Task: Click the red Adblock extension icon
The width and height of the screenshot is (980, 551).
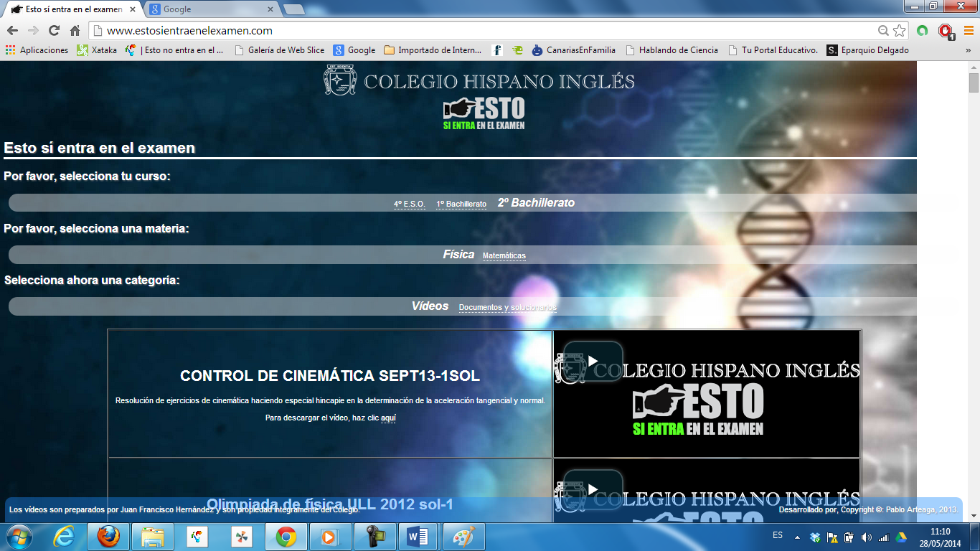Action: (x=946, y=31)
